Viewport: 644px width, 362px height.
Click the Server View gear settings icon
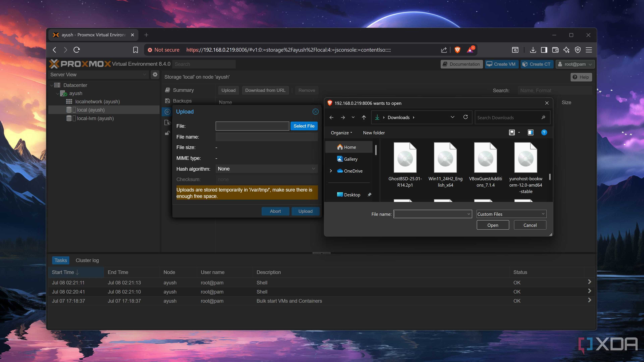click(x=155, y=74)
